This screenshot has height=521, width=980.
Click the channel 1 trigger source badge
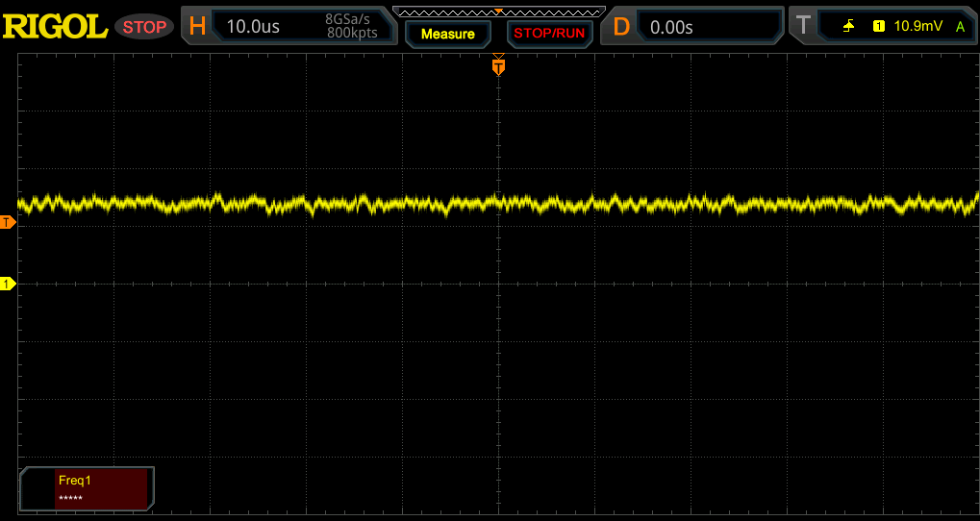pyautogui.click(x=879, y=26)
